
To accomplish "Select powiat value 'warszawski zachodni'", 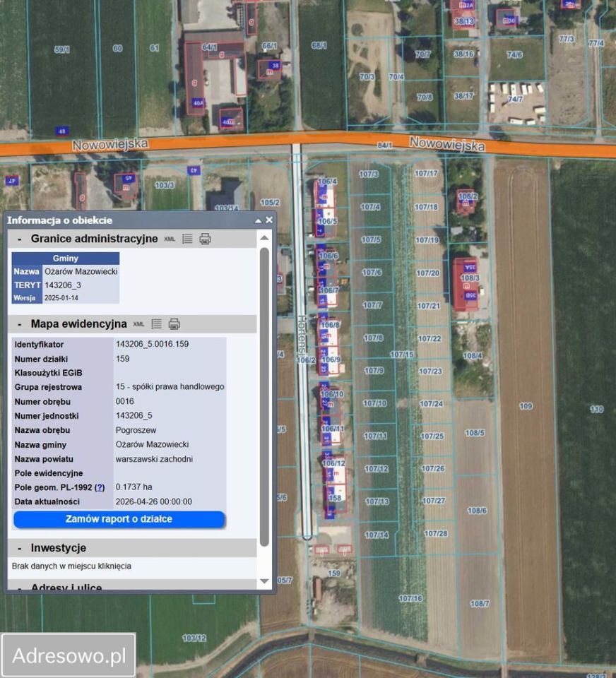I will coord(155,459).
